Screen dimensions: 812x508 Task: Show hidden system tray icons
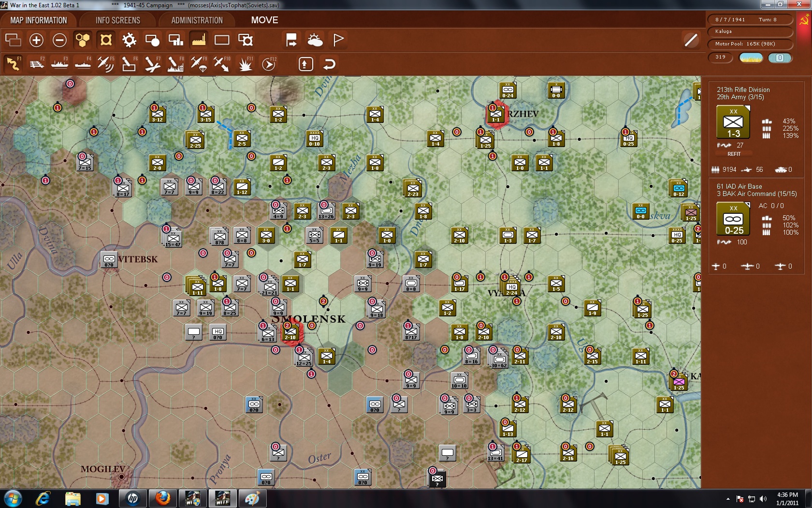pyautogui.click(x=728, y=499)
